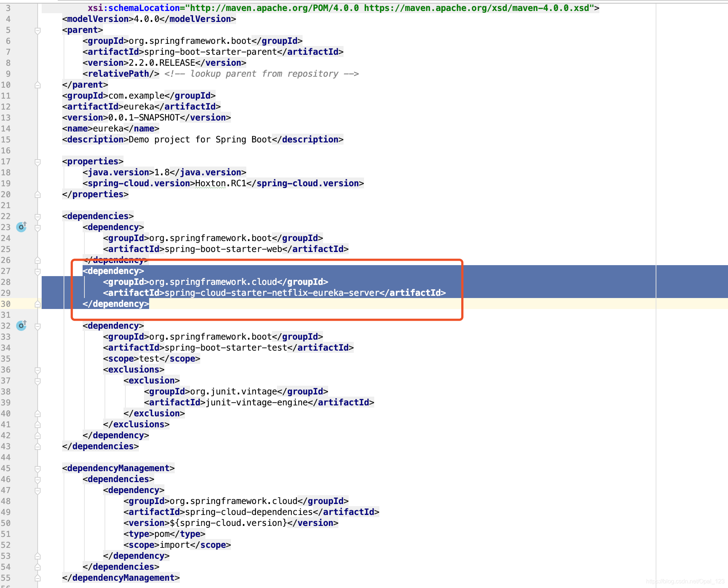Collapse the properties block on line 17
This screenshot has height=588, width=728.
point(37,162)
